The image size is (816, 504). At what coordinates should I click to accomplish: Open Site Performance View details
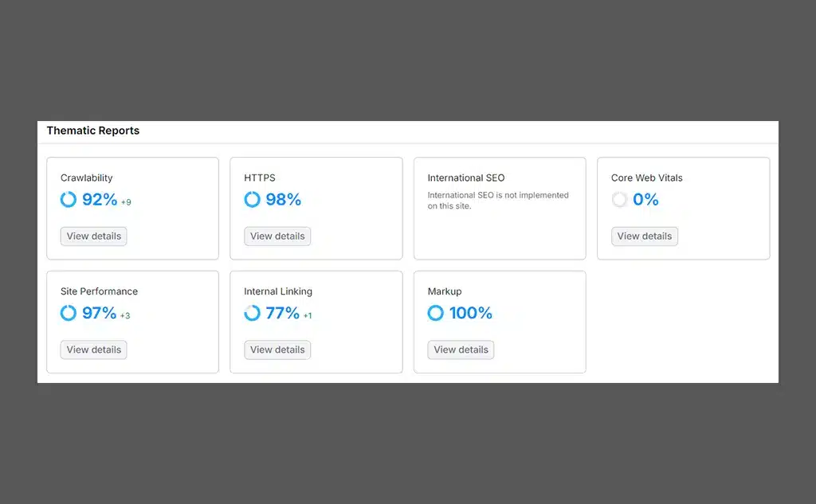[94, 350]
